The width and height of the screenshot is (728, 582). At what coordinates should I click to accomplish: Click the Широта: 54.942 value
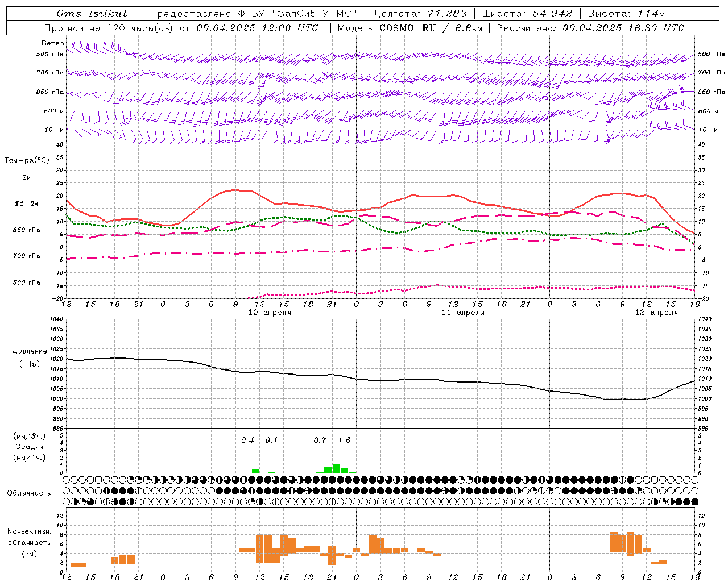(x=527, y=14)
